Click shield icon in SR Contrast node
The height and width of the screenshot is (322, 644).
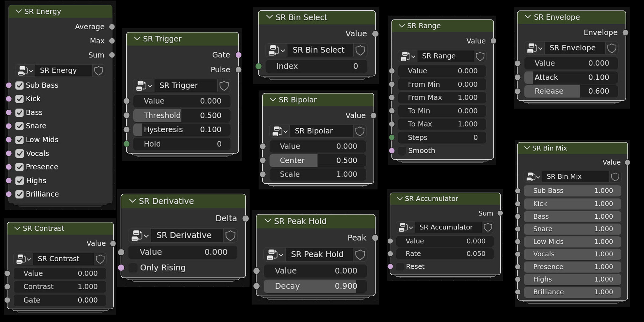click(100, 259)
